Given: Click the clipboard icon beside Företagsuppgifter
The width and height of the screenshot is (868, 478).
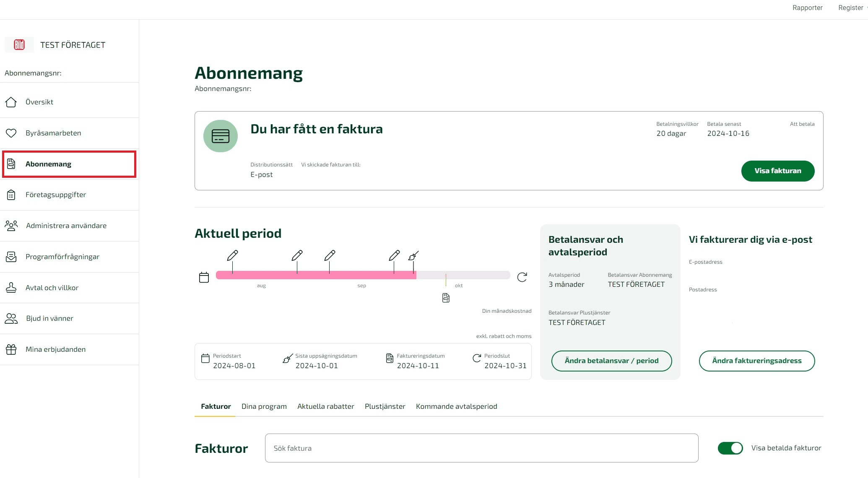Looking at the screenshot, I should point(11,195).
